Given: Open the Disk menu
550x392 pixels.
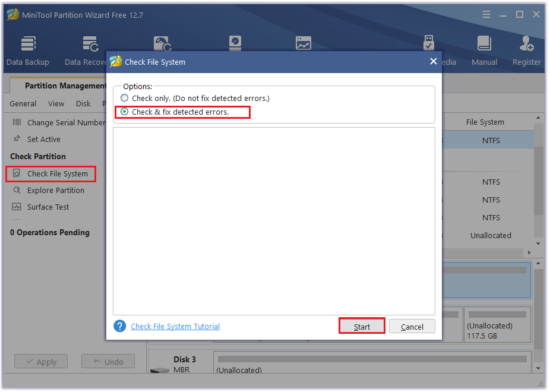Looking at the screenshot, I should [83, 104].
